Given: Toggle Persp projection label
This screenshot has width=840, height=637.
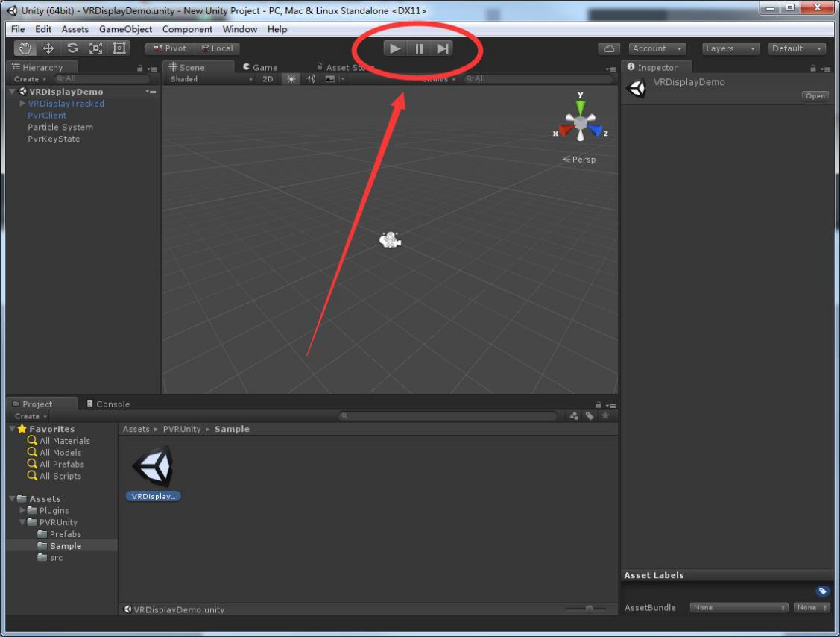Looking at the screenshot, I should tap(579, 160).
